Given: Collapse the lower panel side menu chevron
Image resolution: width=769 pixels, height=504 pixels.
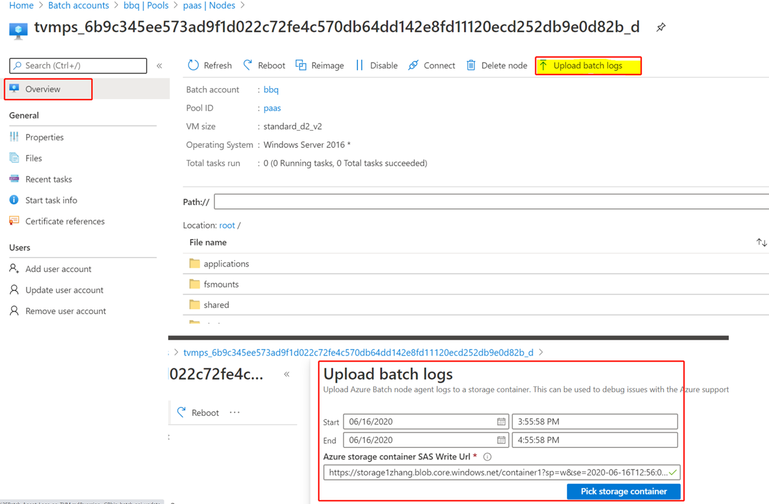Looking at the screenshot, I should 286,374.
